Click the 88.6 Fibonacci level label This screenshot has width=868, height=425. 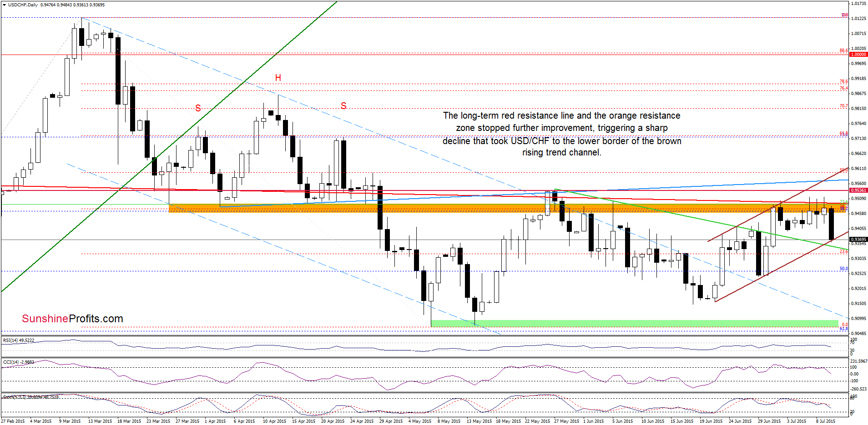pyautogui.click(x=843, y=50)
